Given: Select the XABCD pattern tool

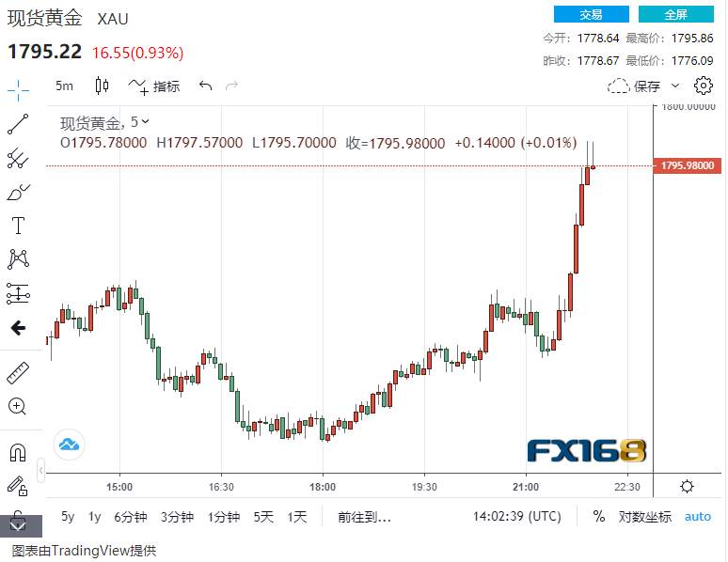Looking at the screenshot, I should (18, 259).
